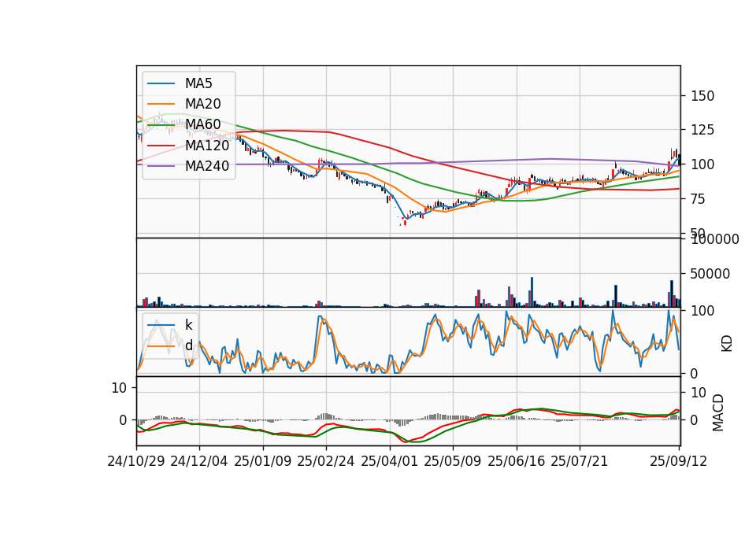Click the MA20 legend label
Viewport: 756px width, 543px height.
[202, 104]
